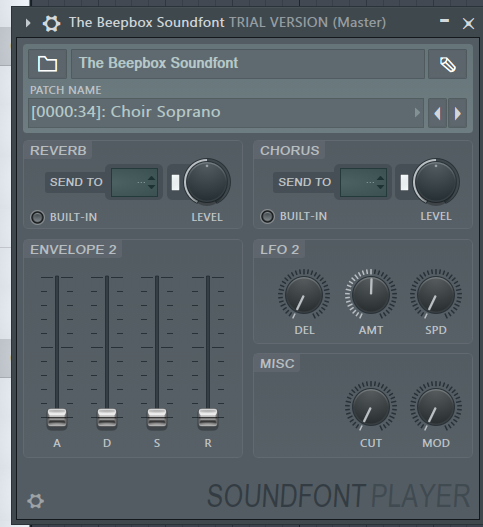Adjust the Chorus LEVEL knob
Screen dimensions: 483x527
coord(436,182)
